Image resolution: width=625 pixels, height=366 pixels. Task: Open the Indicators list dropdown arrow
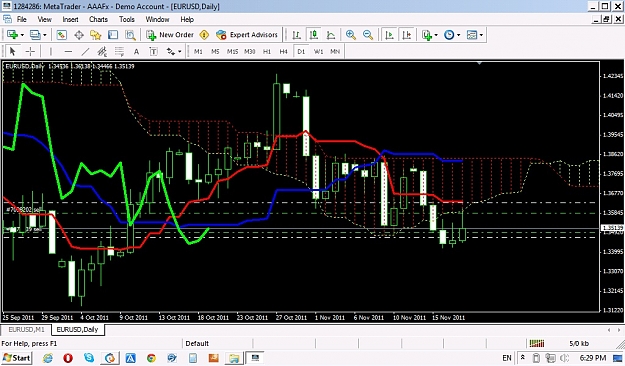(x=436, y=35)
